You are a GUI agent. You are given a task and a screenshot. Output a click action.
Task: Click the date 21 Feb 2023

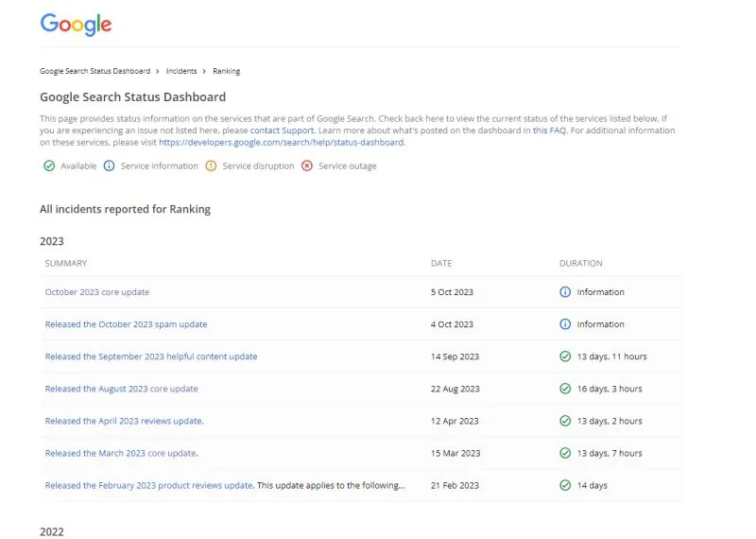click(x=455, y=485)
